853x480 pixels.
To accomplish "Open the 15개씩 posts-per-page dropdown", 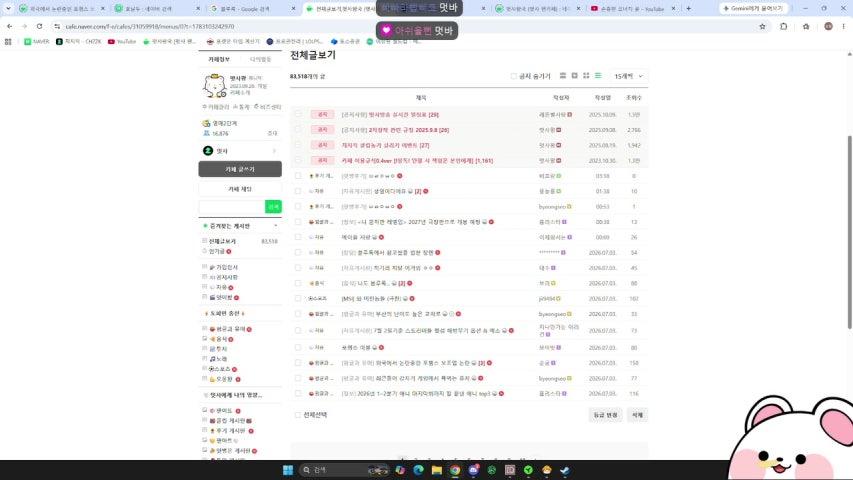I will 628,76.
